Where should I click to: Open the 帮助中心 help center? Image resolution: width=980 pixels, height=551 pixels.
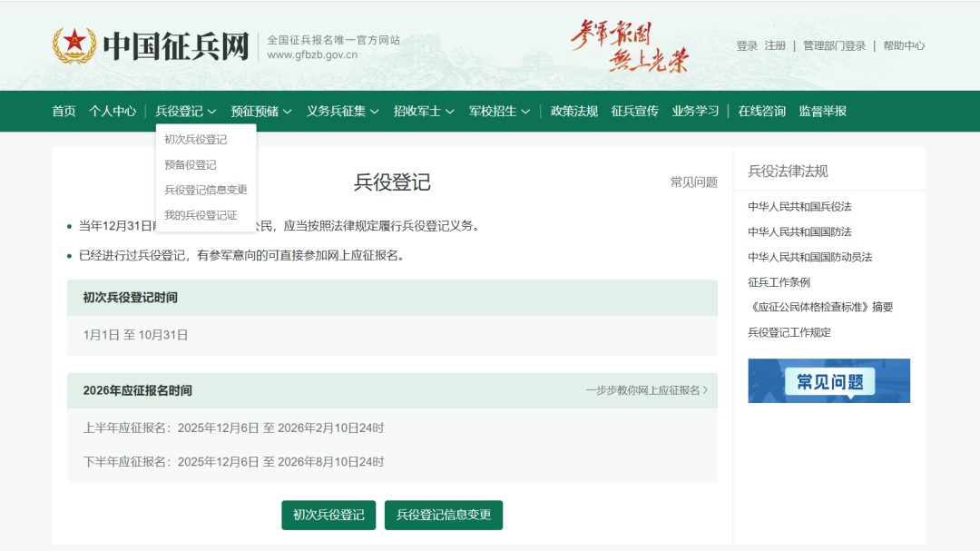[904, 45]
